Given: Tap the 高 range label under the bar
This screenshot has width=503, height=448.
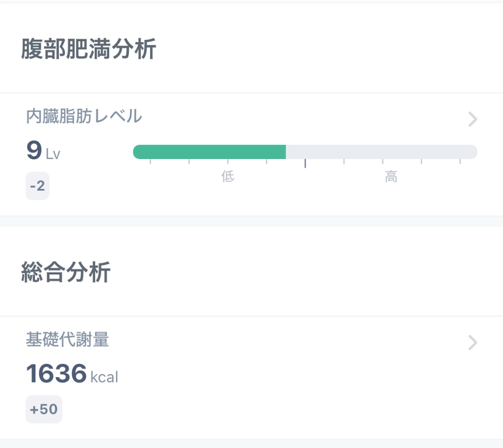Looking at the screenshot, I should [391, 176].
